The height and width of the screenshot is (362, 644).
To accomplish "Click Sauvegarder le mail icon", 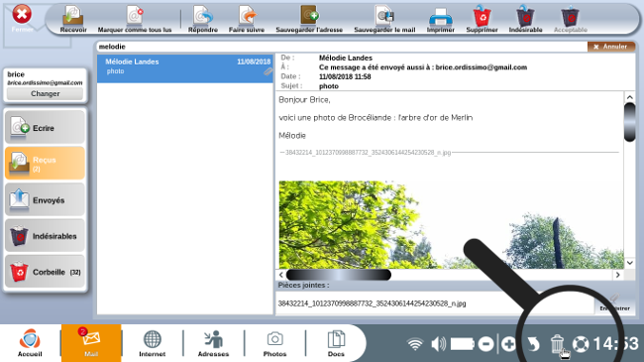I will [384, 19].
